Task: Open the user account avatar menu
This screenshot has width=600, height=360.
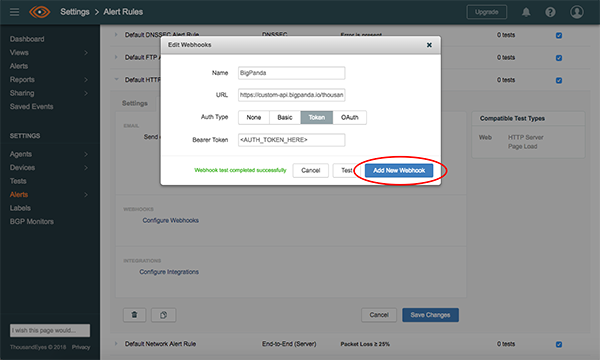Action: coord(577,12)
